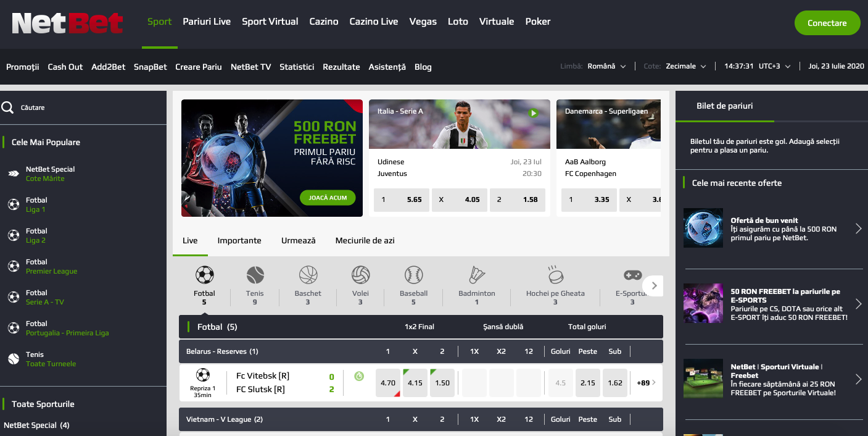Select the Badminton shuttlecock icon

(x=477, y=275)
